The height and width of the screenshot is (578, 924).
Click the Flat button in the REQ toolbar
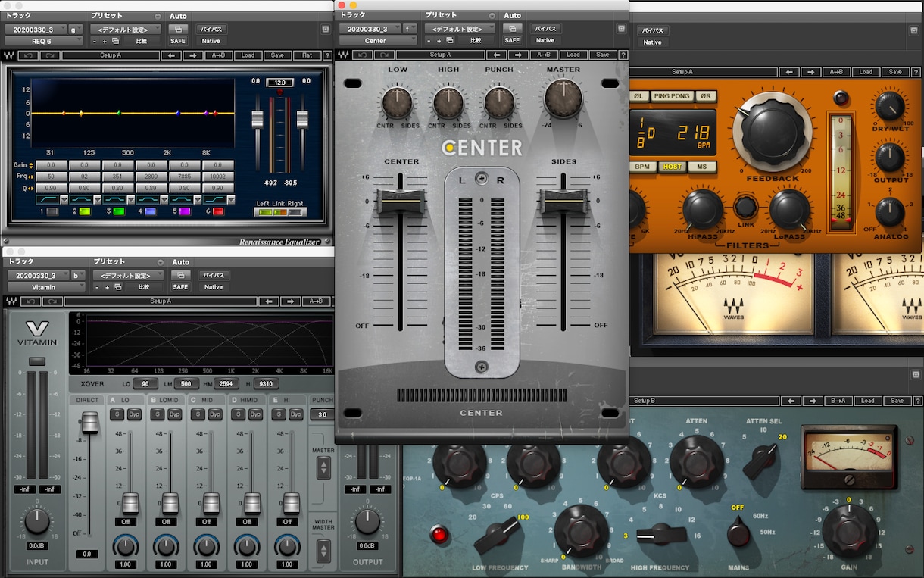[x=307, y=55]
